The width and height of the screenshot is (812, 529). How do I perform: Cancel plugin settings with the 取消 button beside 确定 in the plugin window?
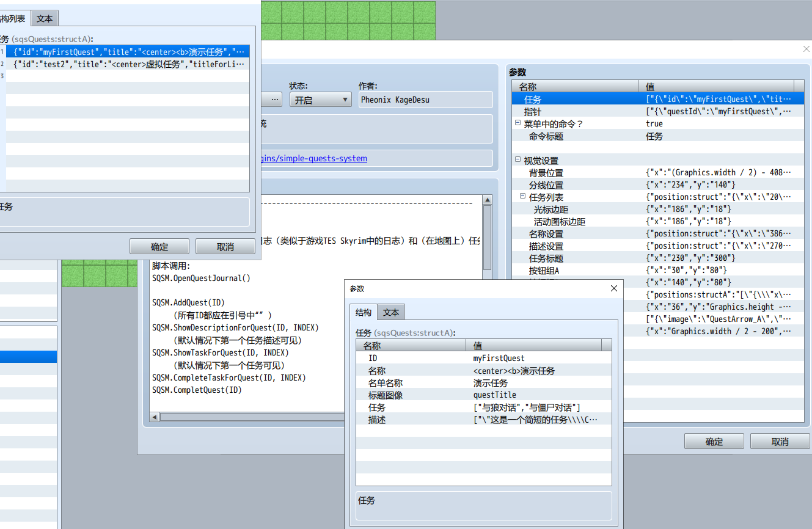click(780, 442)
